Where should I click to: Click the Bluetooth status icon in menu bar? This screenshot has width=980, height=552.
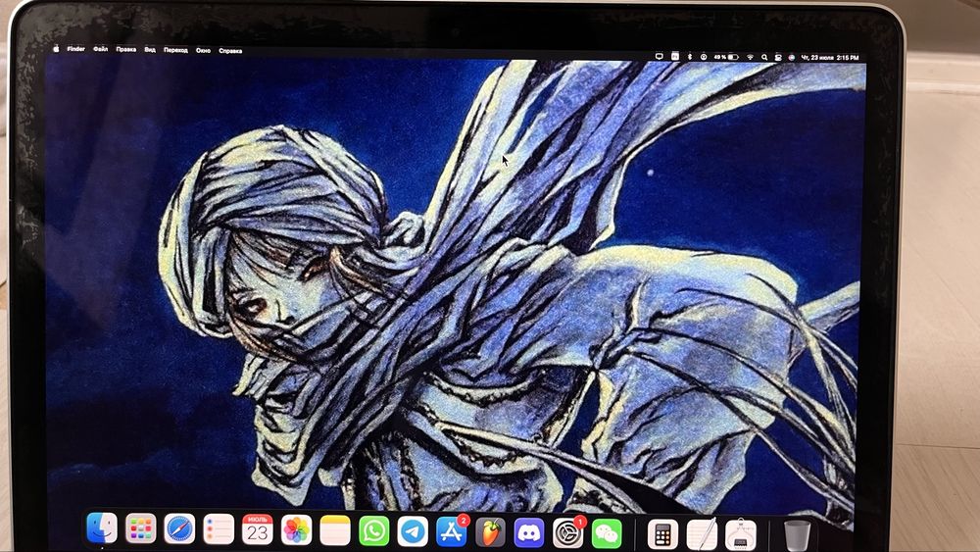(x=690, y=57)
